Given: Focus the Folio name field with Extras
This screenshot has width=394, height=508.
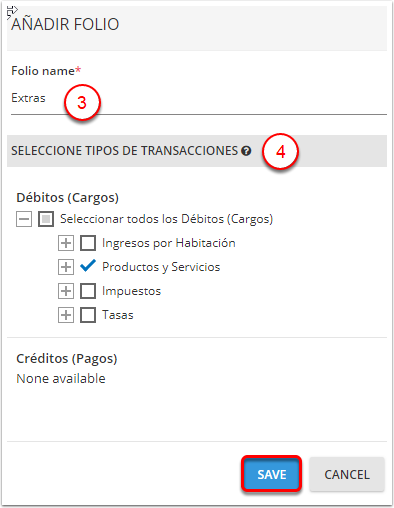Looking at the screenshot, I should coord(199,98).
